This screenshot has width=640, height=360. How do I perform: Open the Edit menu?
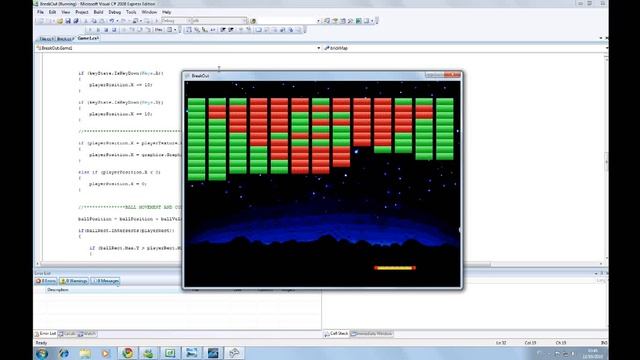click(52, 12)
